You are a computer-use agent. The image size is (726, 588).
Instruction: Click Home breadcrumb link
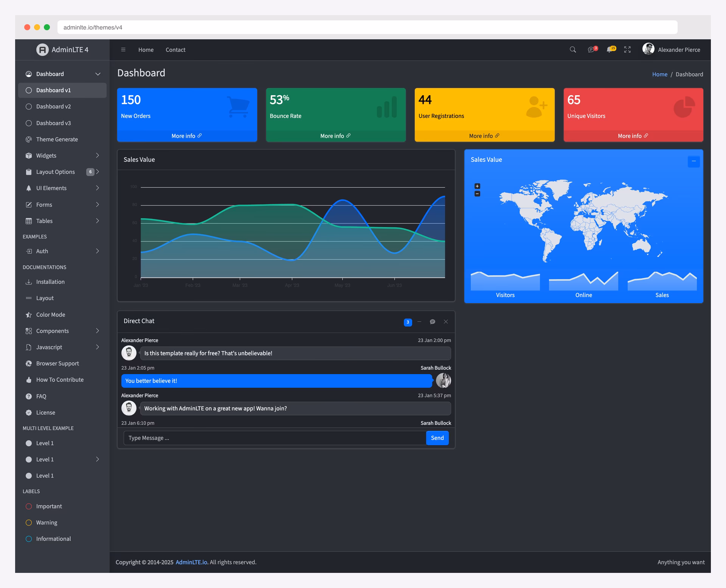point(660,74)
